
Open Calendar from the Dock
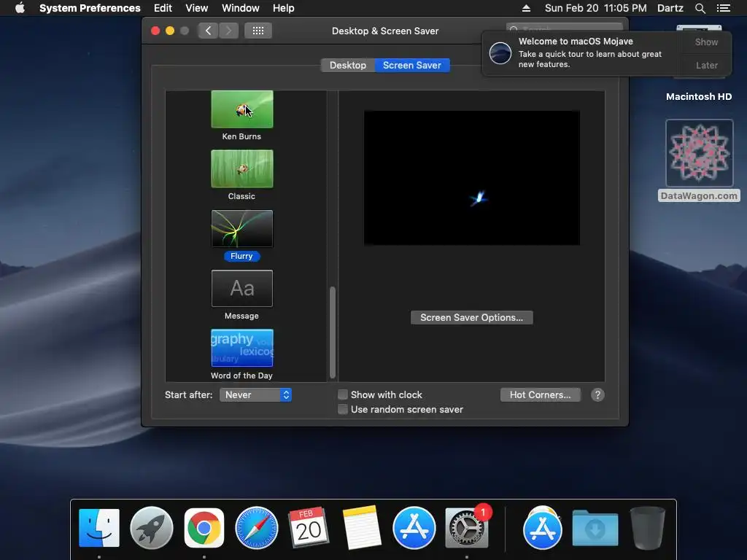309,527
